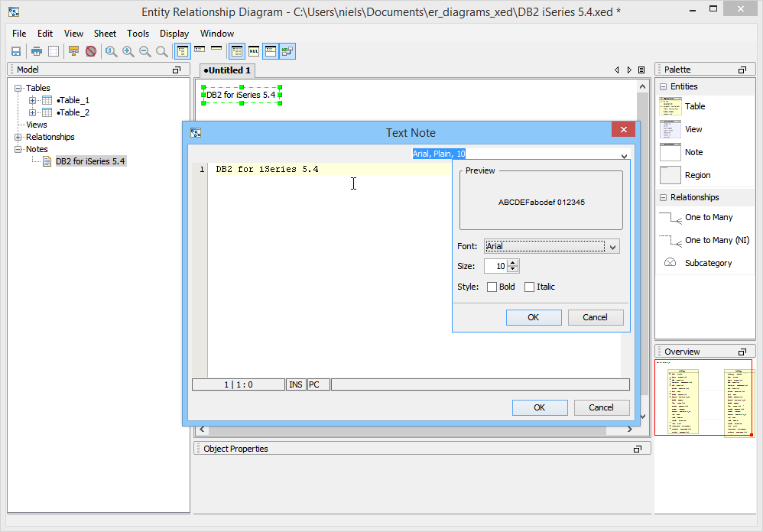Viewport: 763px width, 532px height.
Task: Expand the Table_2 tree node
Action: pos(32,113)
